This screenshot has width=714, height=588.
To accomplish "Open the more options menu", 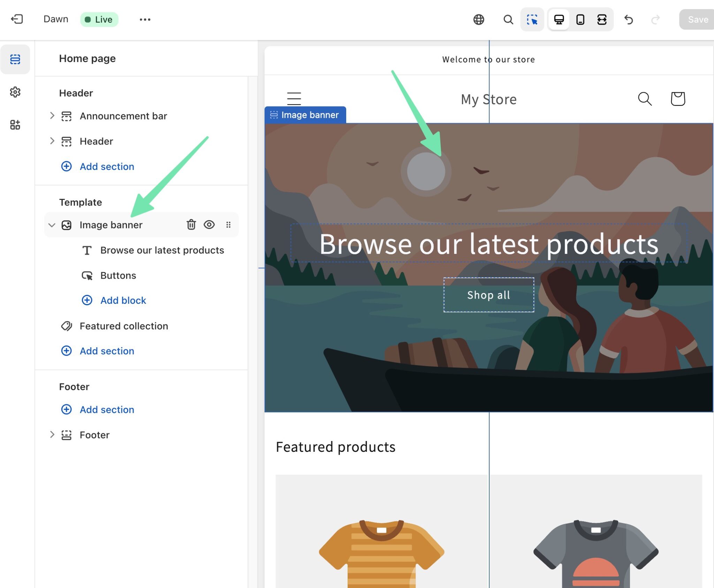I will (145, 19).
